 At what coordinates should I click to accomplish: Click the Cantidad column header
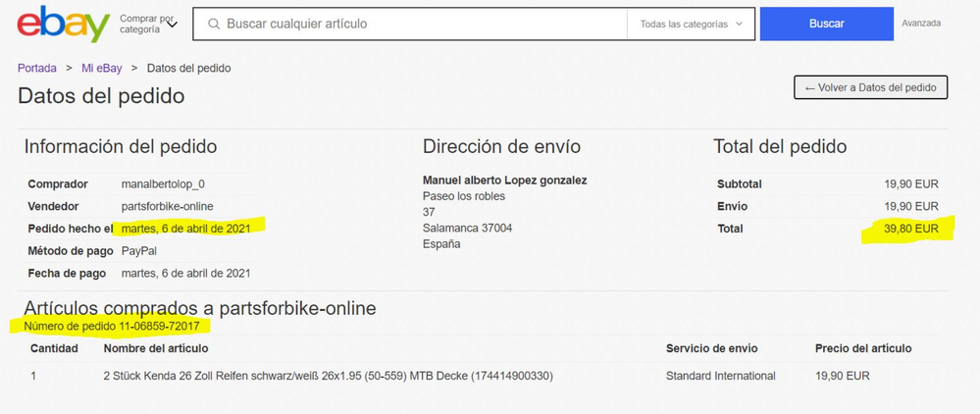point(54,348)
